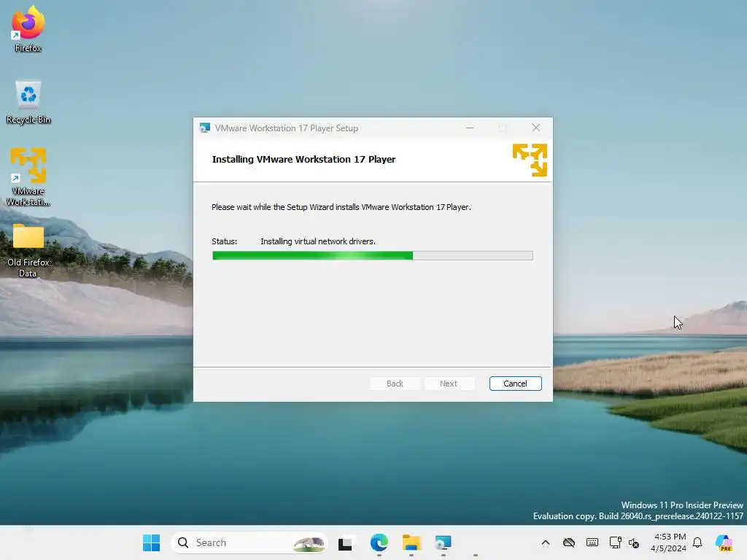747x560 pixels.
Task: Click the search highlights image in Search box
Action: [309, 543]
